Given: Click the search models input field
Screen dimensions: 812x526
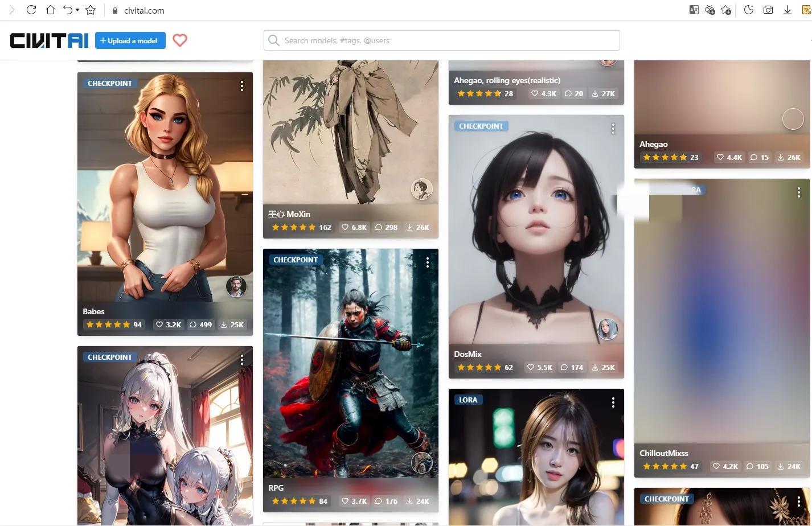Looking at the screenshot, I should (441, 40).
